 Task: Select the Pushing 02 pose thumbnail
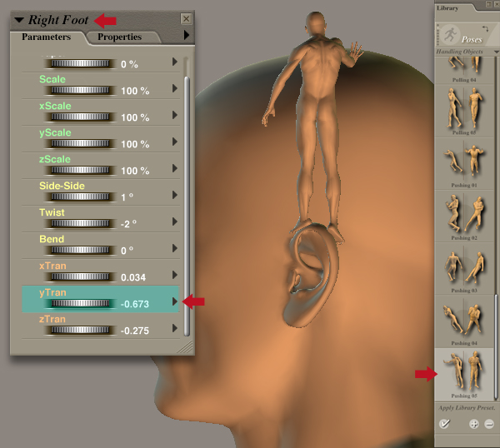click(x=464, y=217)
